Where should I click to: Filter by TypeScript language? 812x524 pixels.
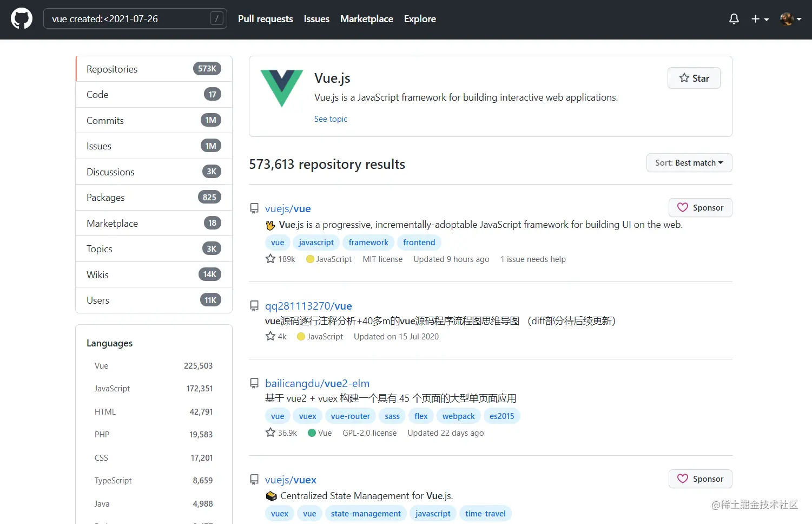click(154, 481)
